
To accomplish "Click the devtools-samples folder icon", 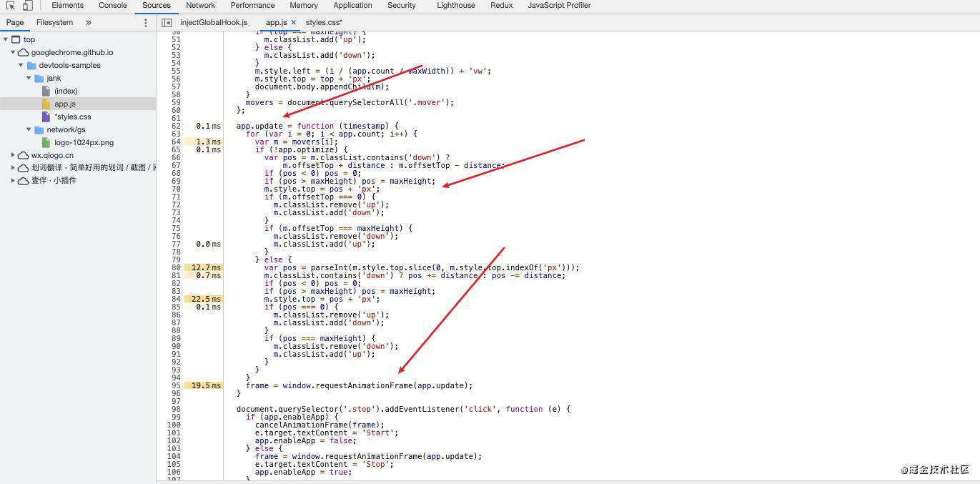I will coord(31,65).
